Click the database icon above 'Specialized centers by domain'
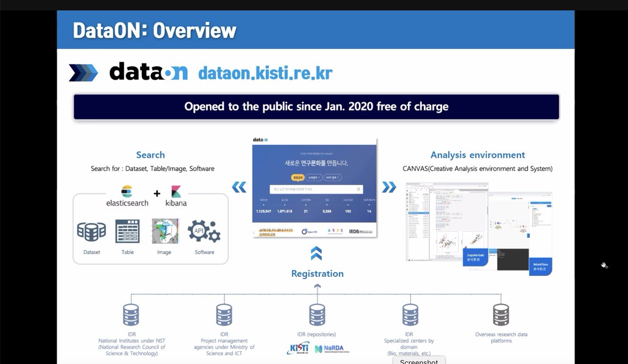Viewport: 628px width, 364px height. (410, 315)
